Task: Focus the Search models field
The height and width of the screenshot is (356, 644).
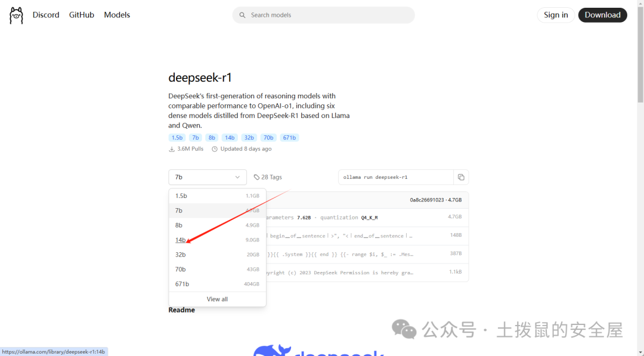Action: (324, 15)
